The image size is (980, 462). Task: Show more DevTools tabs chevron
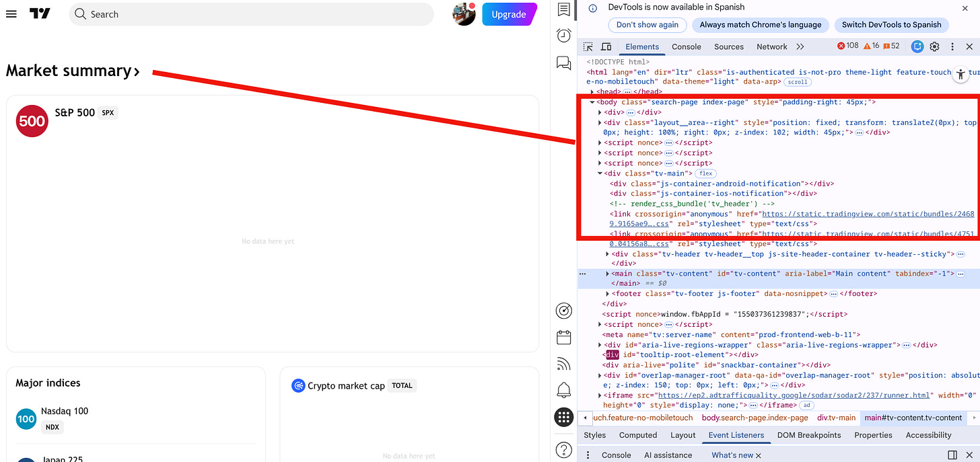click(x=800, y=46)
